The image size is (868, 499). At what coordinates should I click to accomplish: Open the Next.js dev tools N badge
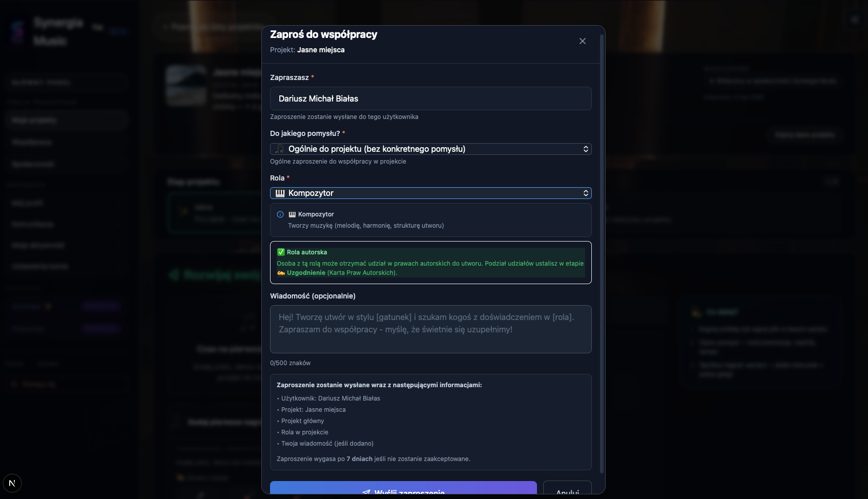[x=12, y=483]
